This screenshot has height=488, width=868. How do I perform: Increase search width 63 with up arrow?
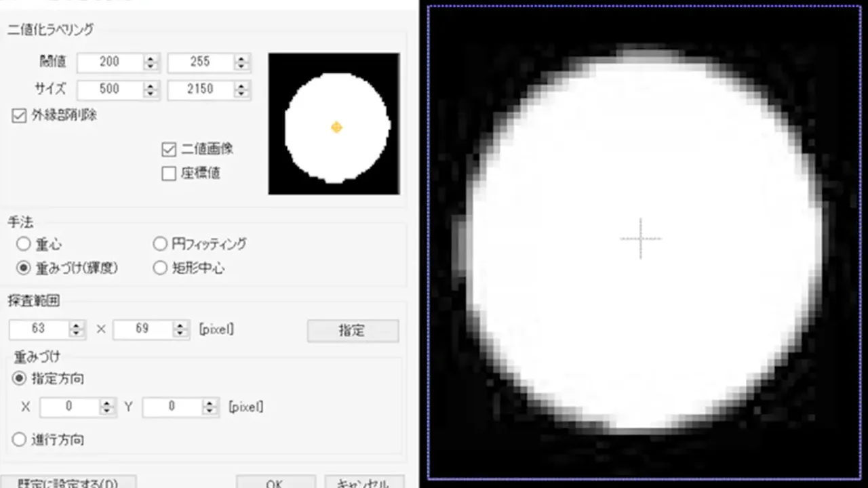point(77,325)
